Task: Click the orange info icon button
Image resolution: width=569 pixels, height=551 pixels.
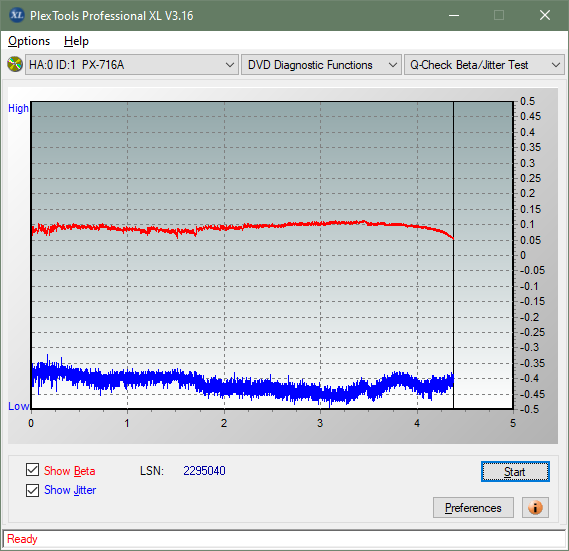Action: click(535, 507)
